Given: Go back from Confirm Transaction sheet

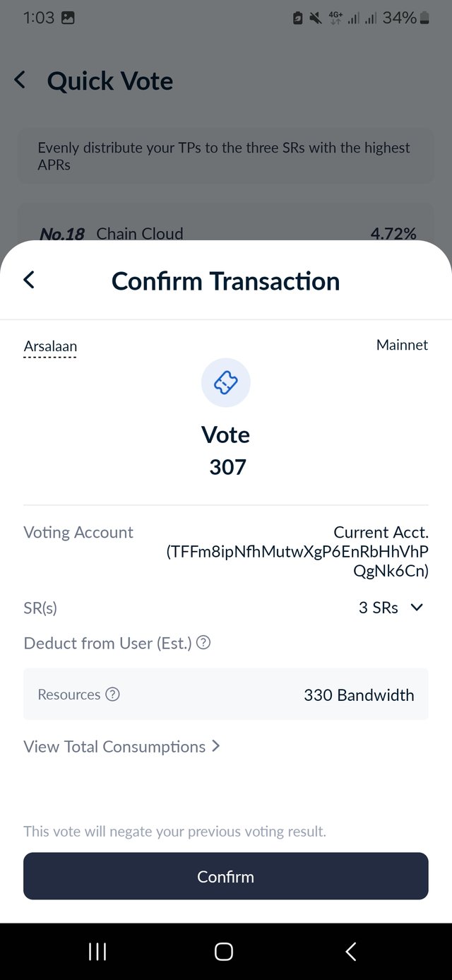Looking at the screenshot, I should point(29,280).
